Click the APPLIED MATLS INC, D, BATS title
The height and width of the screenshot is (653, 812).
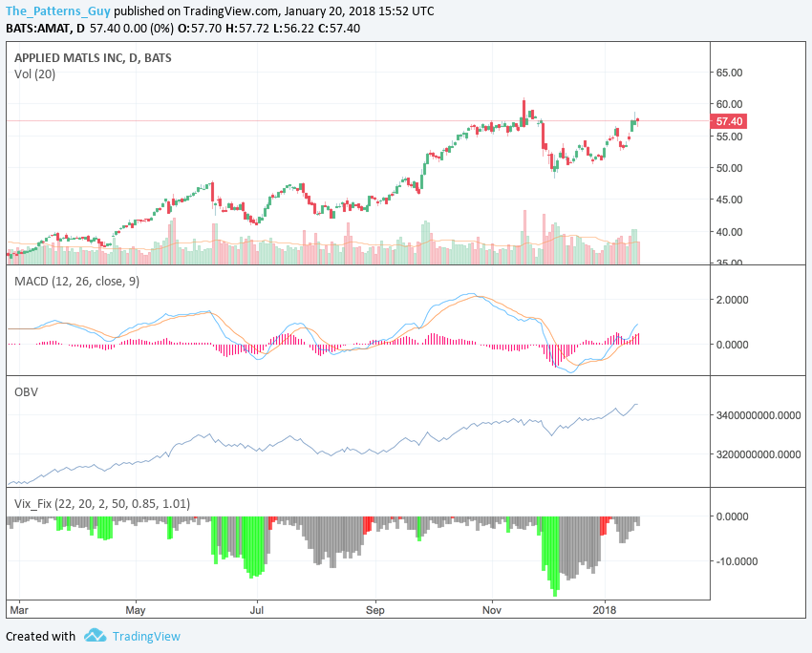click(93, 58)
